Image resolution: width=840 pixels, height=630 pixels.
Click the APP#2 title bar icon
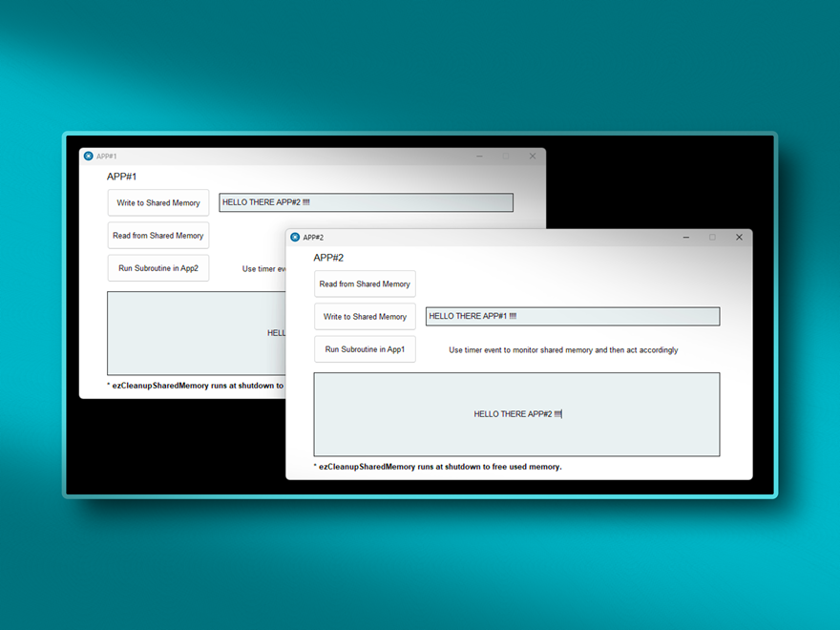[295, 238]
